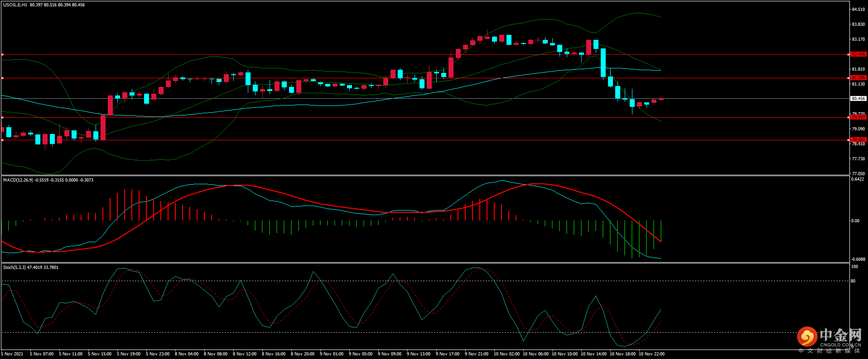Click the 8 Nov 16:00 time label
The width and height of the screenshot is (868, 359).
pos(274,354)
